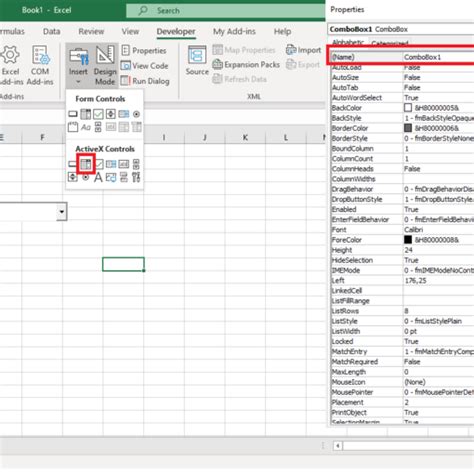Open the Insert controls dropdown
Screen dimensions: 474x474
pyautogui.click(x=78, y=65)
